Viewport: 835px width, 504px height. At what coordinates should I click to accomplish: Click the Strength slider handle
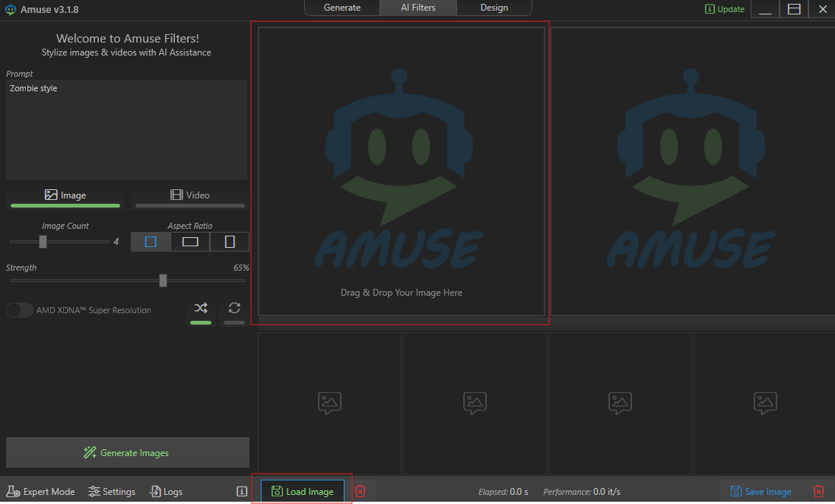point(163,281)
